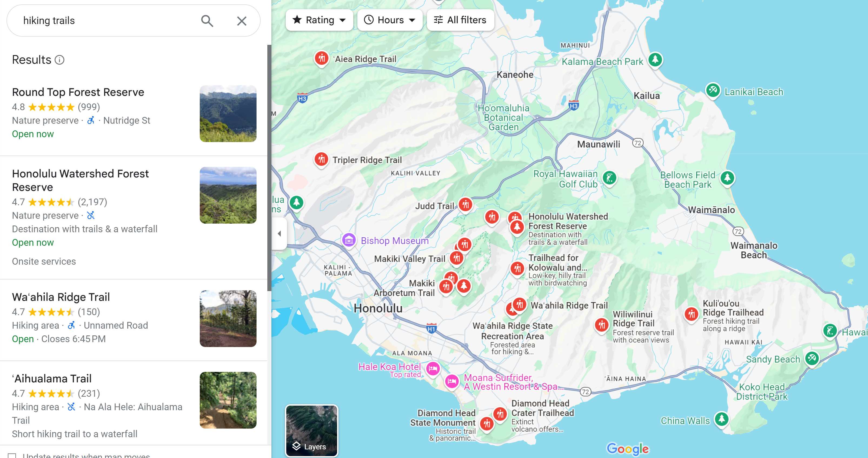The height and width of the screenshot is (458, 868).
Task: Open All filters panel
Action: [460, 20]
